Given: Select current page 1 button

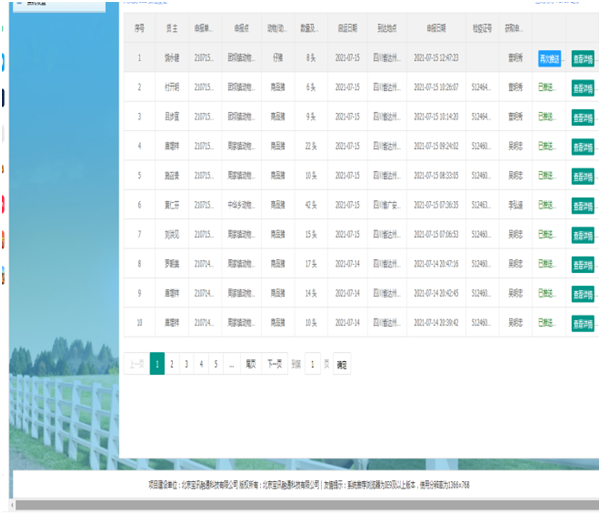Looking at the screenshot, I should click(157, 365).
